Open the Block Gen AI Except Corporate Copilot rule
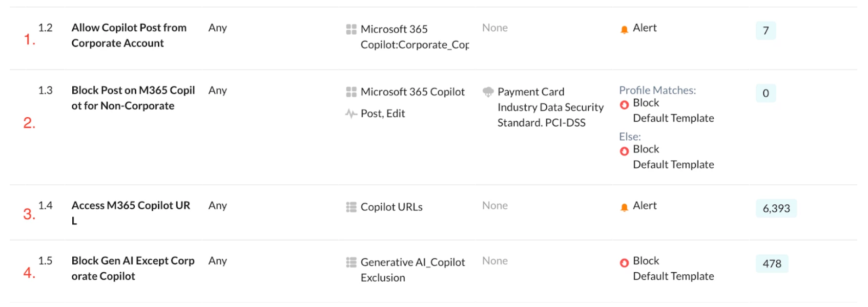 coord(133,268)
